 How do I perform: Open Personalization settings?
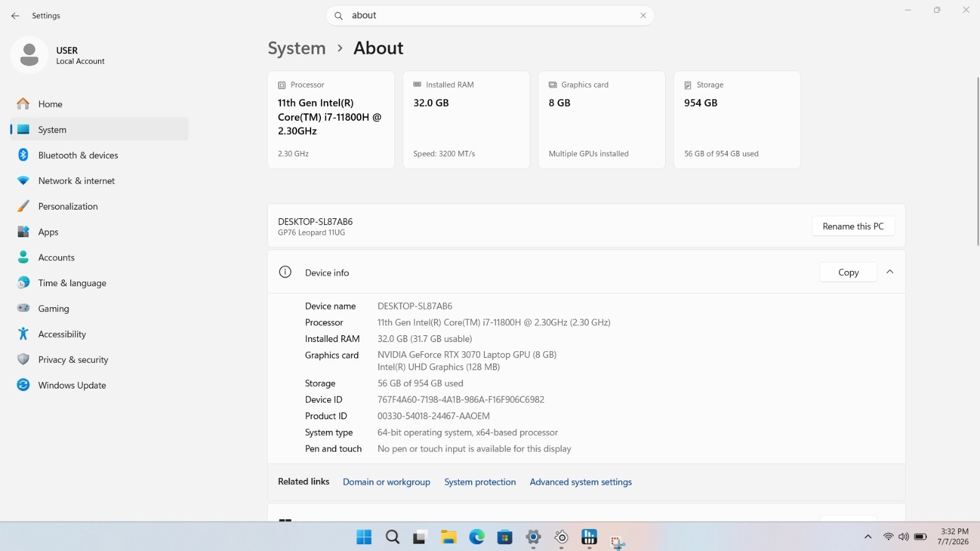coord(99,207)
